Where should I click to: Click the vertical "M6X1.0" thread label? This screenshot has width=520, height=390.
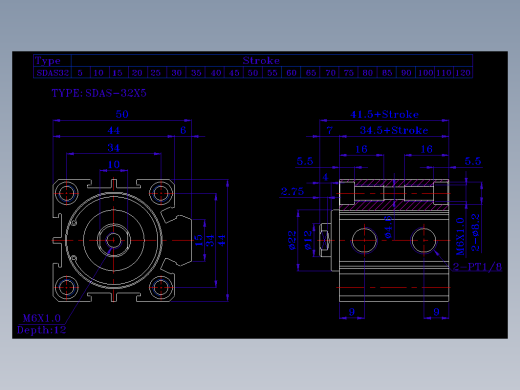coord(460,236)
